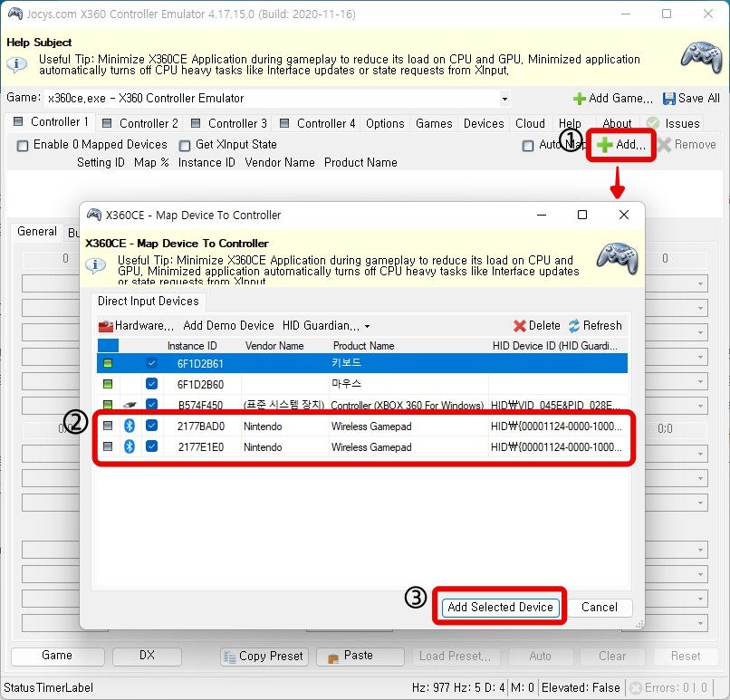
Task: Click the red X Delete icon
Action: [520, 326]
